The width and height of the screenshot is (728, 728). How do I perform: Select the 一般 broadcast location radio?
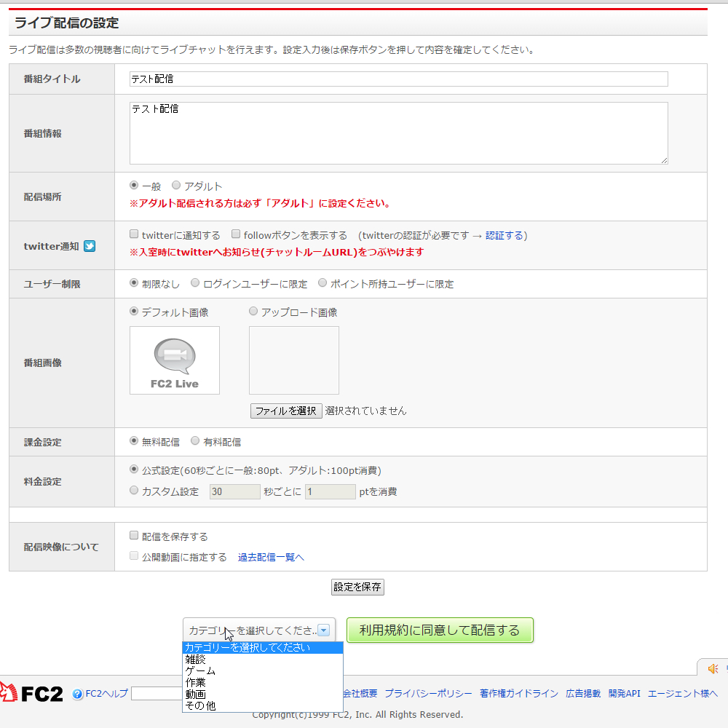coord(134,185)
